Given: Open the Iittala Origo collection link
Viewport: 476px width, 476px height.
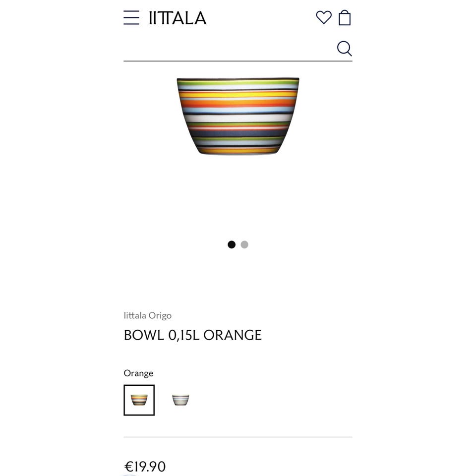Looking at the screenshot, I should (148, 315).
